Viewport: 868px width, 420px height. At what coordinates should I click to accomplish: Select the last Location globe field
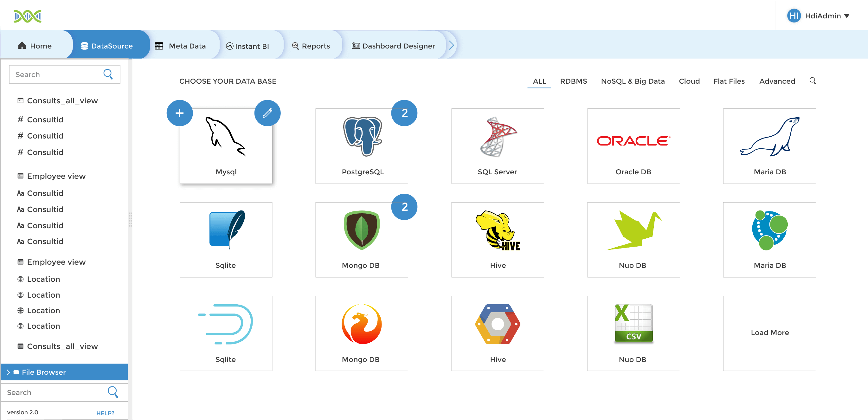pyautogui.click(x=39, y=326)
